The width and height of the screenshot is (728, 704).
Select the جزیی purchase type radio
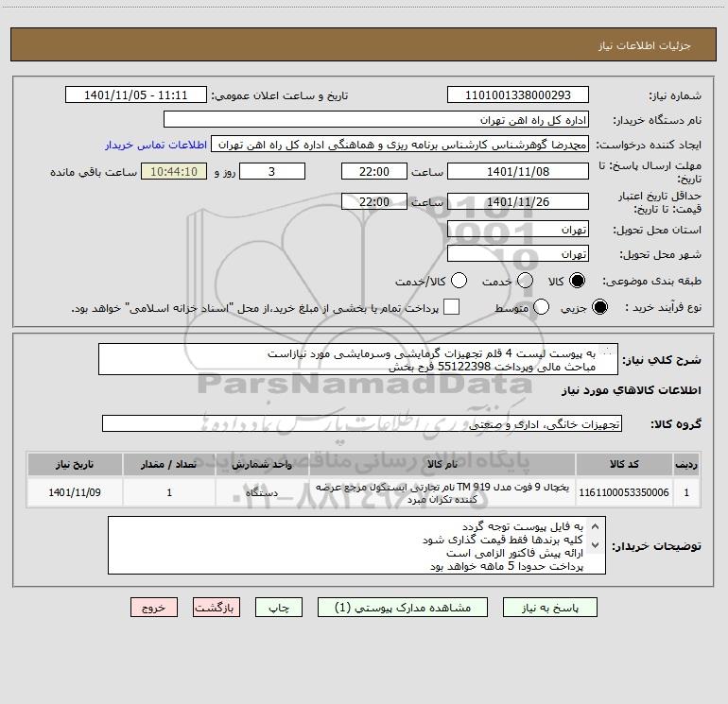599,307
